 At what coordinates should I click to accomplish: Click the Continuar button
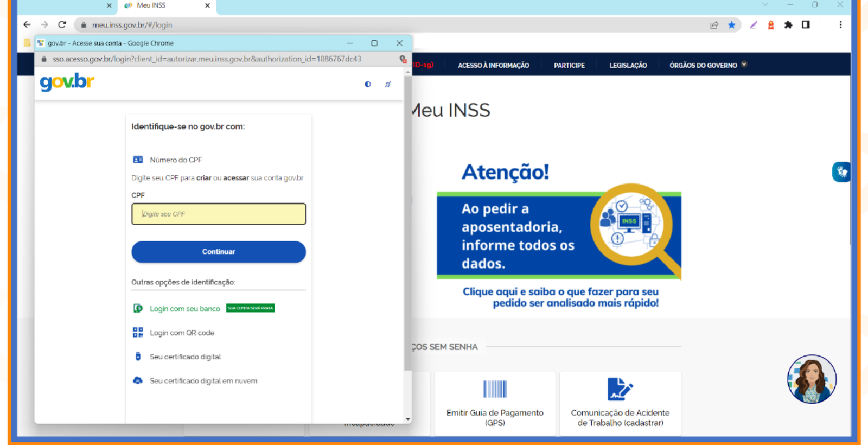pyautogui.click(x=219, y=252)
